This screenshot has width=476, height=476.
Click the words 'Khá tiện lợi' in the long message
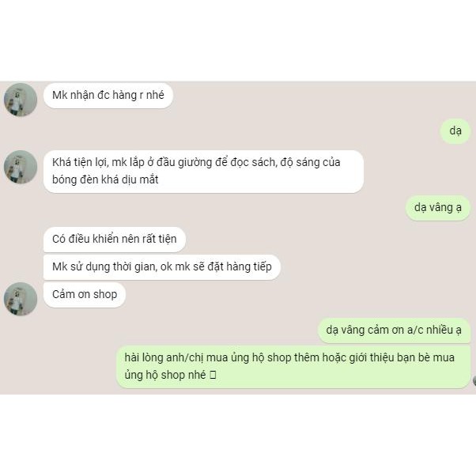(x=80, y=162)
